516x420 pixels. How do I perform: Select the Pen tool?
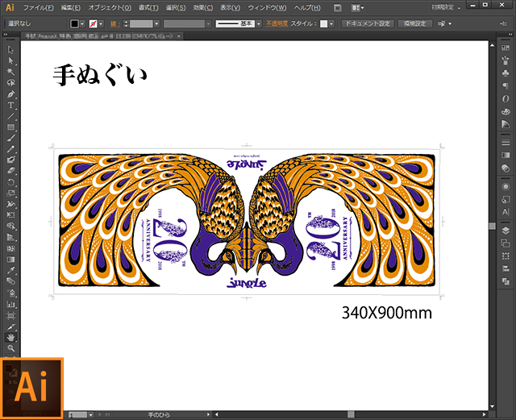pyautogui.click(x=10, y=94)
